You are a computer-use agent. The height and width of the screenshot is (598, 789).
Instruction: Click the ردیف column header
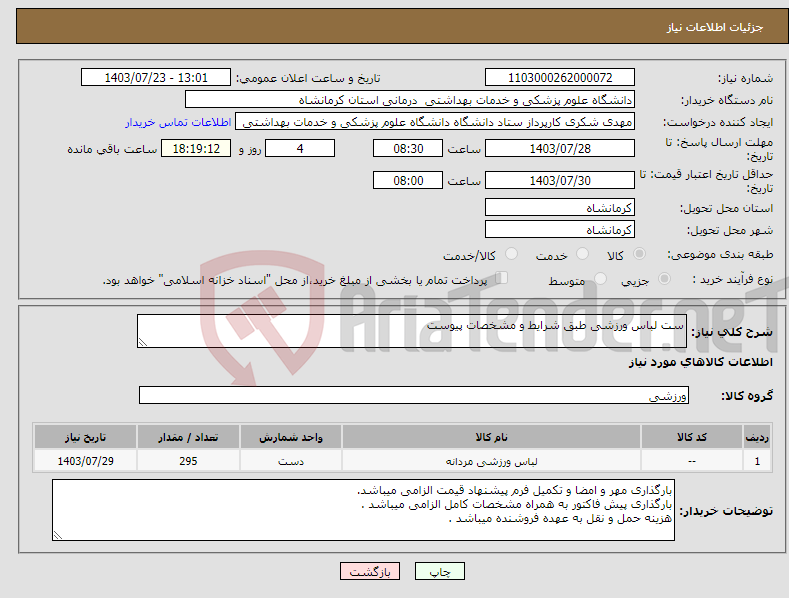coord(757,437)
